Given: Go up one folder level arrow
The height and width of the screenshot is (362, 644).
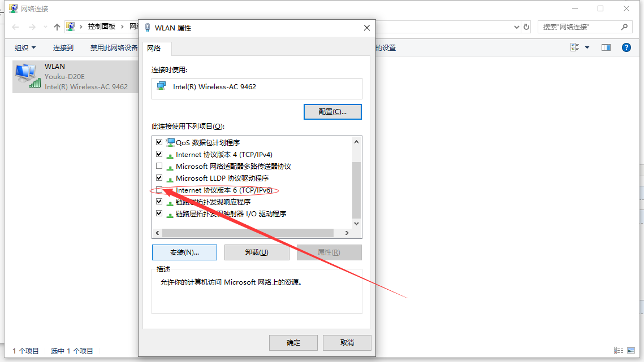Looking at the screenshot, I should coord(57,27).
